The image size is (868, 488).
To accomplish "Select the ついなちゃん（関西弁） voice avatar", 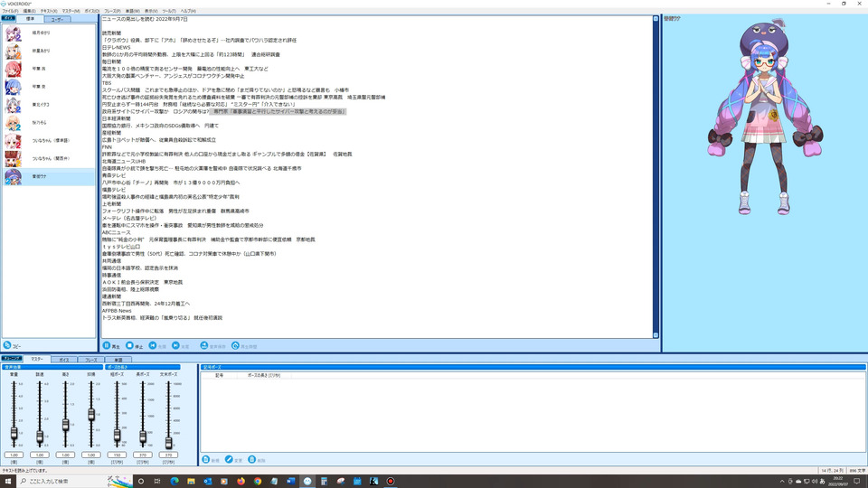I will (14, 159).
